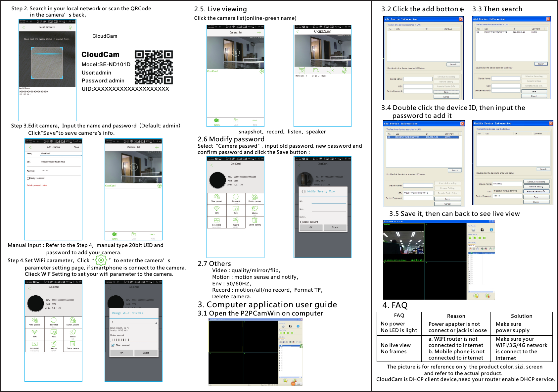Screen dimensions: 558x392
Task: Click Save in Modify Device Information dialog
Action: pos(536,197)
